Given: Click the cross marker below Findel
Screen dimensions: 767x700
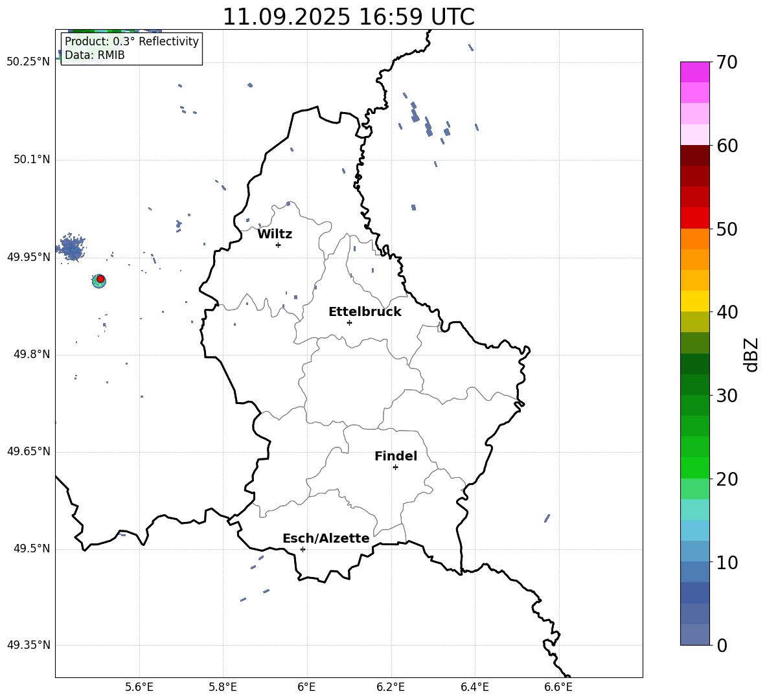Looking at the screenshot, I should point(395,468).
